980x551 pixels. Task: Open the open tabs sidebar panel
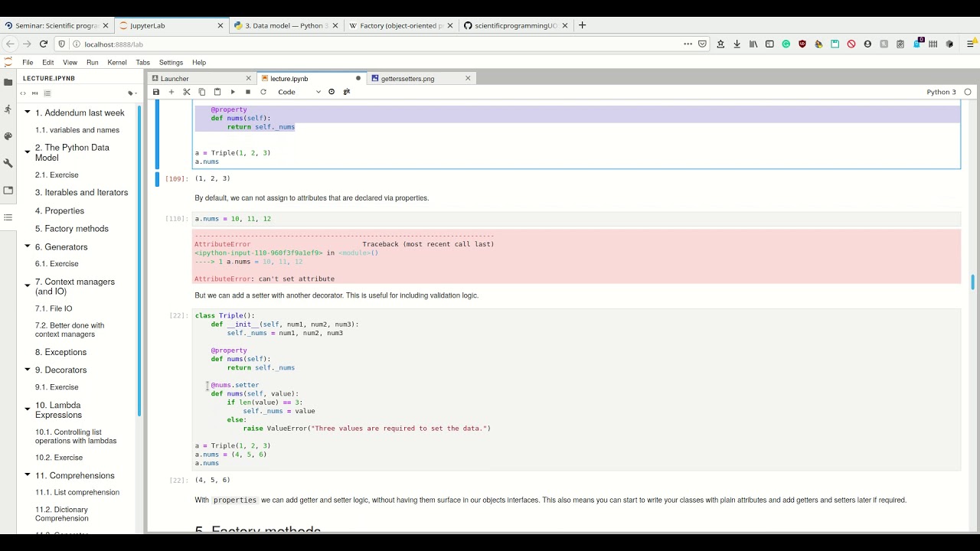pyautogui.click(x=8, y=191)
